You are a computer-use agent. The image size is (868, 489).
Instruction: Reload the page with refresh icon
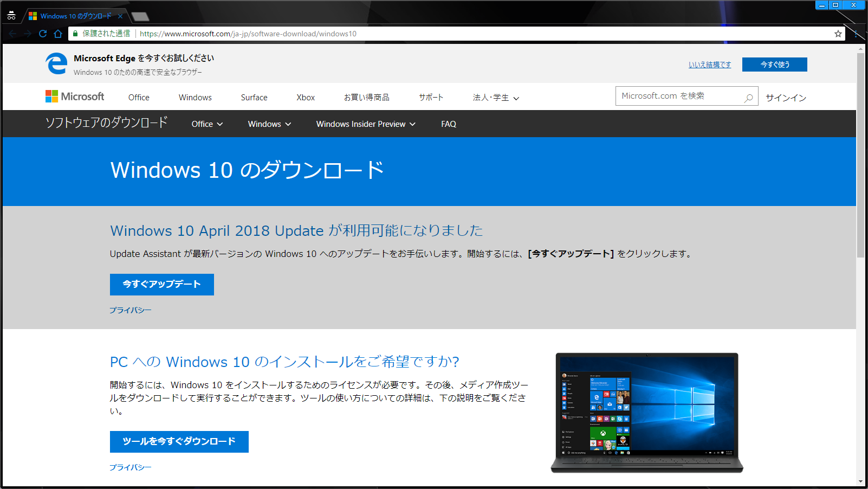43,34
